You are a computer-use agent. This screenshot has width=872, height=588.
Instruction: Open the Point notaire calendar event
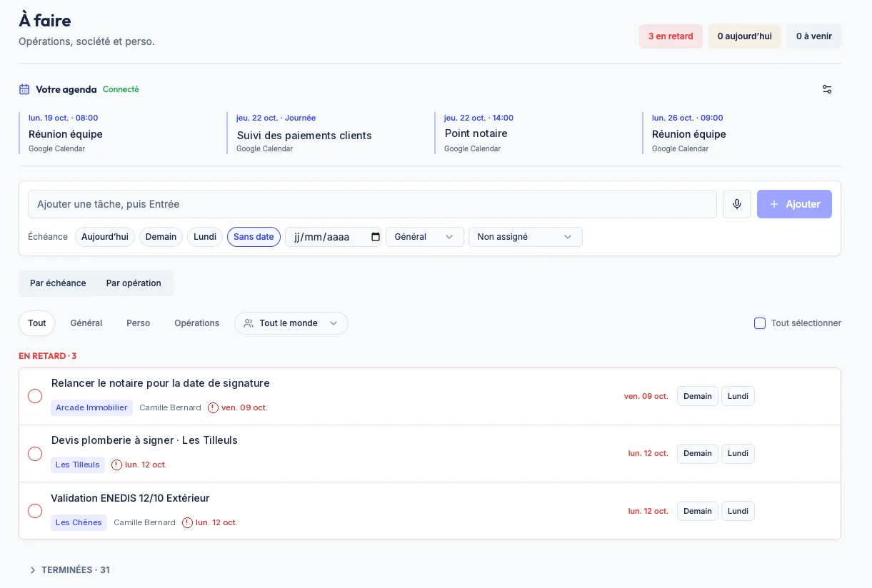point(534,133)
